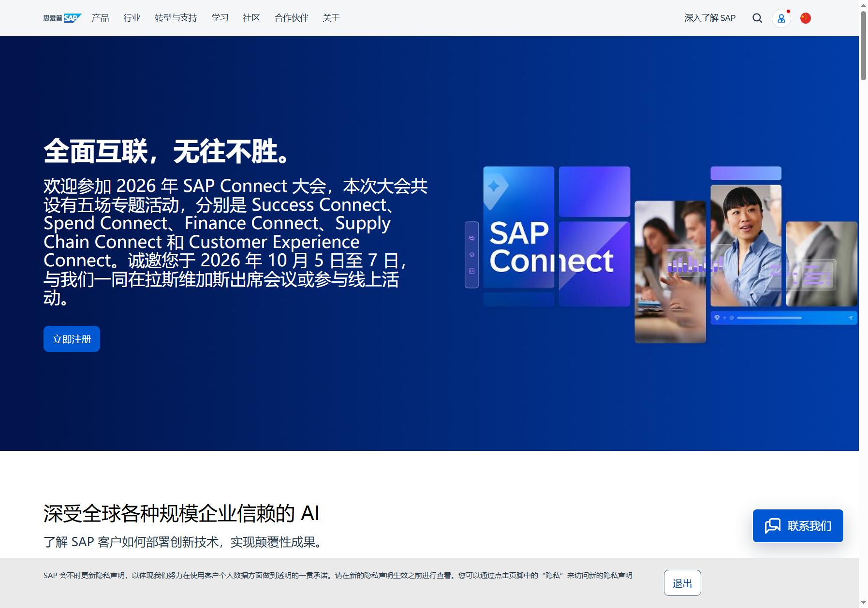Click the SAP Connect hero banner image
Image resolution: width=868 pixels, height=608 pixels.
pos(661,255)
